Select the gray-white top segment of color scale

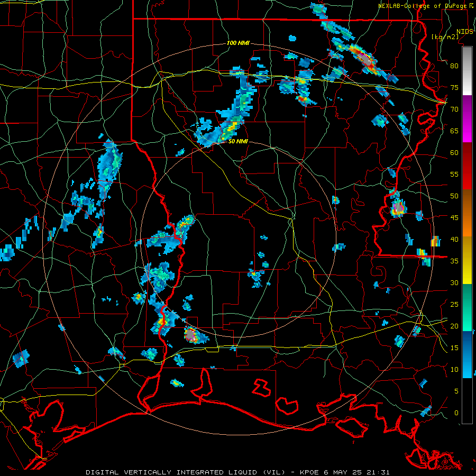tap(467, 71)
